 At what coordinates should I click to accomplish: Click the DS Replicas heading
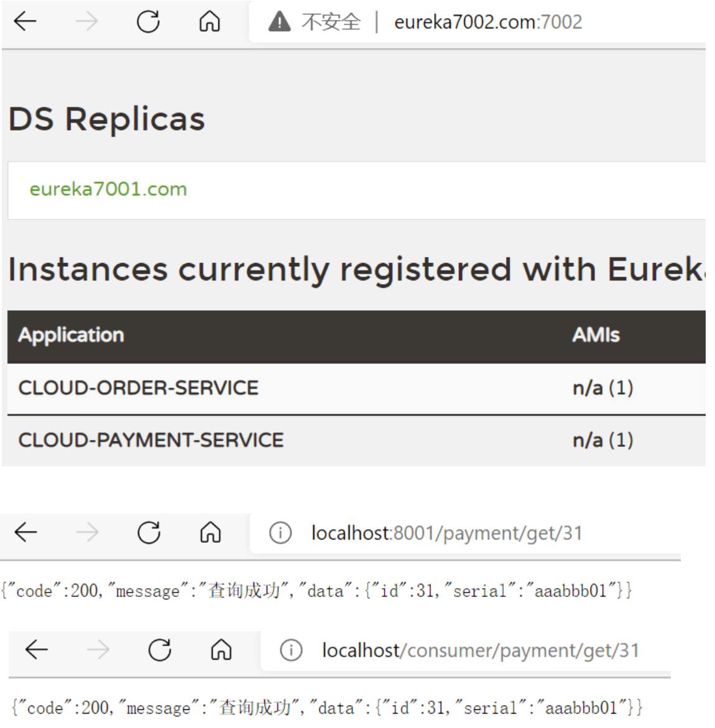tap(106, 119)
